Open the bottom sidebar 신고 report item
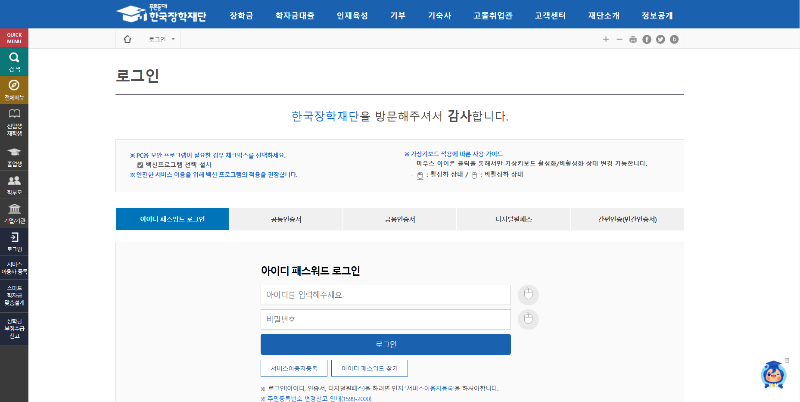800x402 pixels. (x=14, y=329)
